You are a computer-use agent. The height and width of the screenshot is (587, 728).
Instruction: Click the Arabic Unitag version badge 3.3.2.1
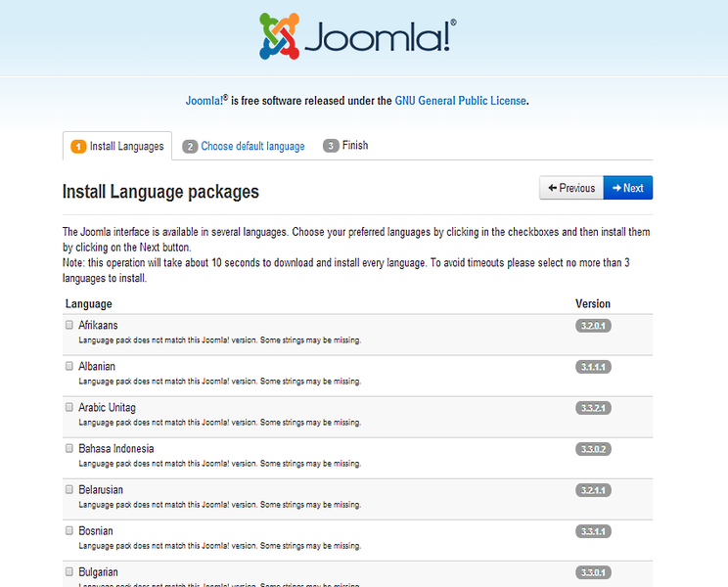pos(593,408)
